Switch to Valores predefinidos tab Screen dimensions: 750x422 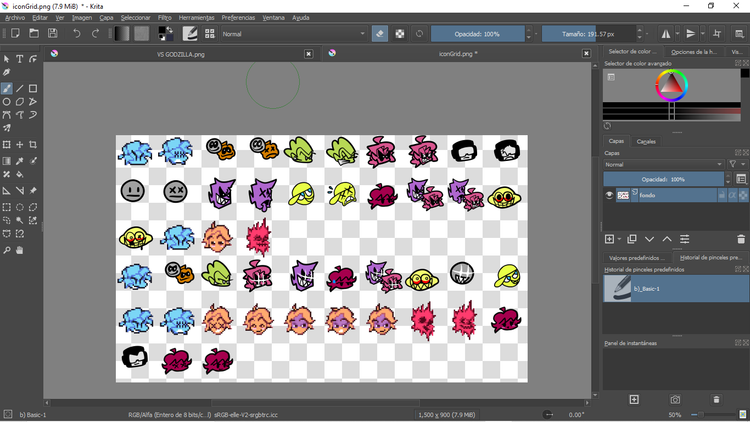click(637, 258)
